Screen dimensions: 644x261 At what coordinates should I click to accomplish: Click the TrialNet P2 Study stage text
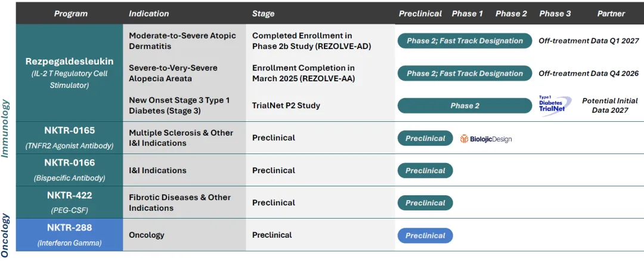coord(286,105)
